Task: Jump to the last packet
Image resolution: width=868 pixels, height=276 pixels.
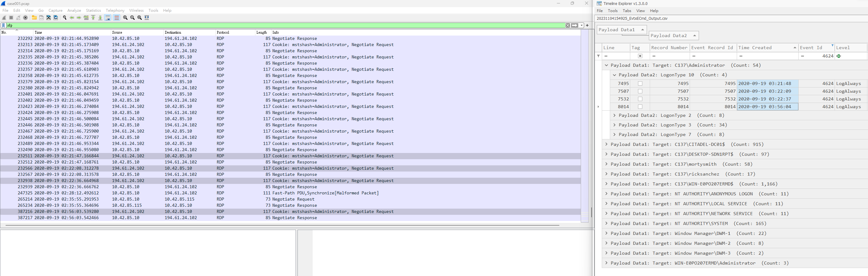Action: click(100, 18)
